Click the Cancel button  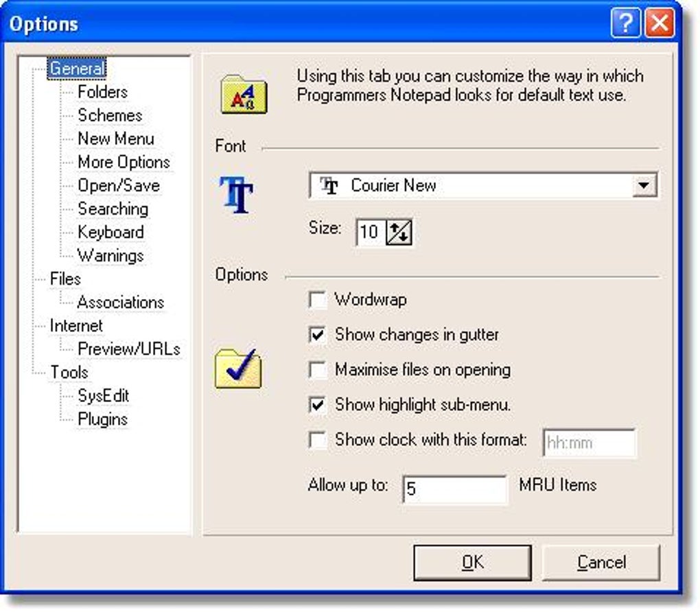[601, 562]
